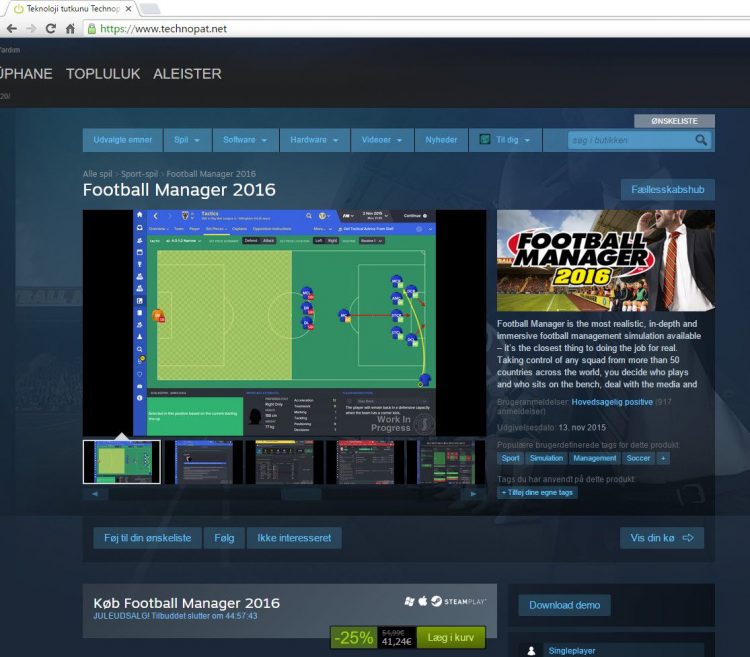Click Tilføj dine egne tags

pyautogui.click(x=537, y=493)
